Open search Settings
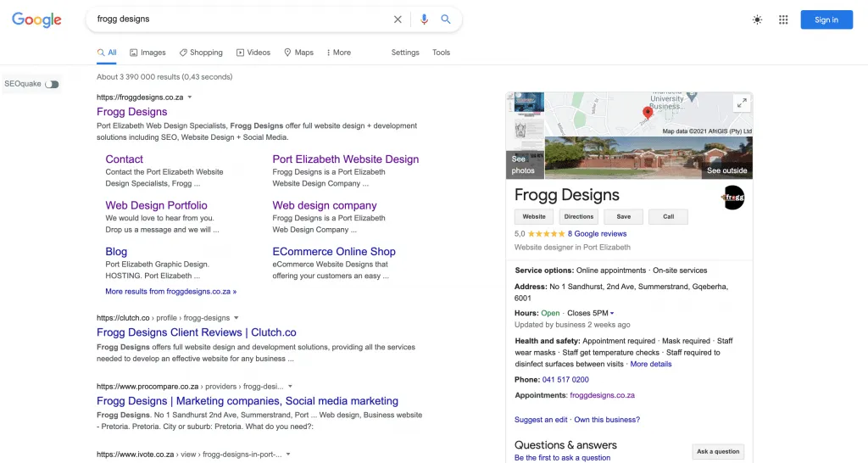Screen dimensions: 868x463 pos(405,53)
